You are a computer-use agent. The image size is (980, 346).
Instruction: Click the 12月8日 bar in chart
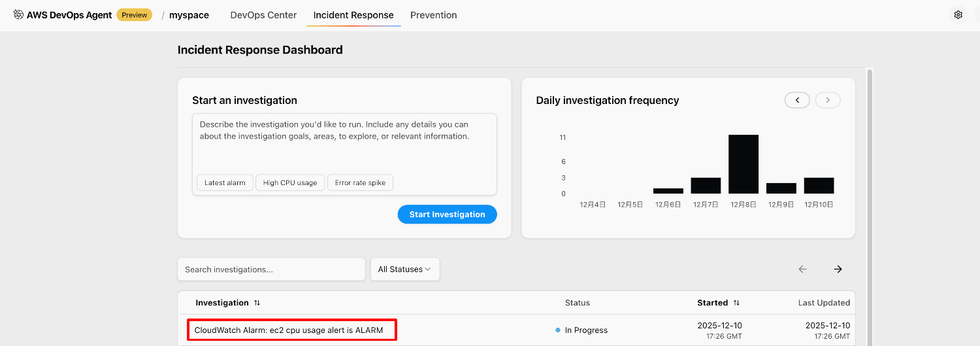(x=743, y=164)
